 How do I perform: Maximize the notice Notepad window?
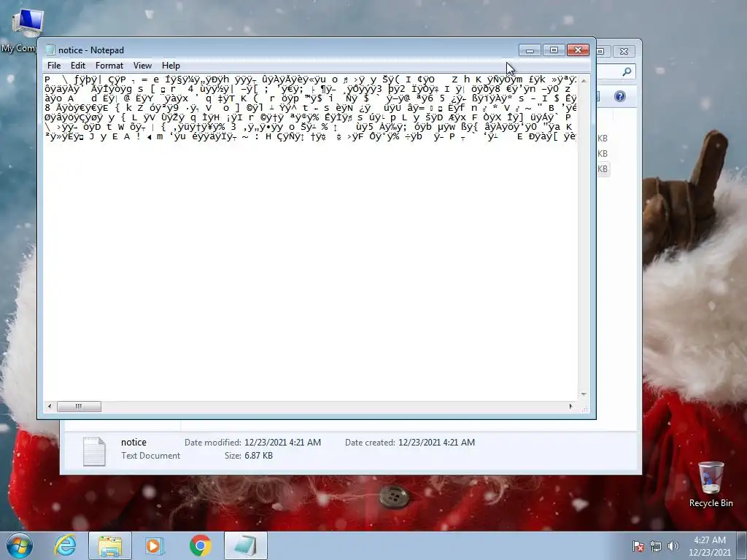554,50
